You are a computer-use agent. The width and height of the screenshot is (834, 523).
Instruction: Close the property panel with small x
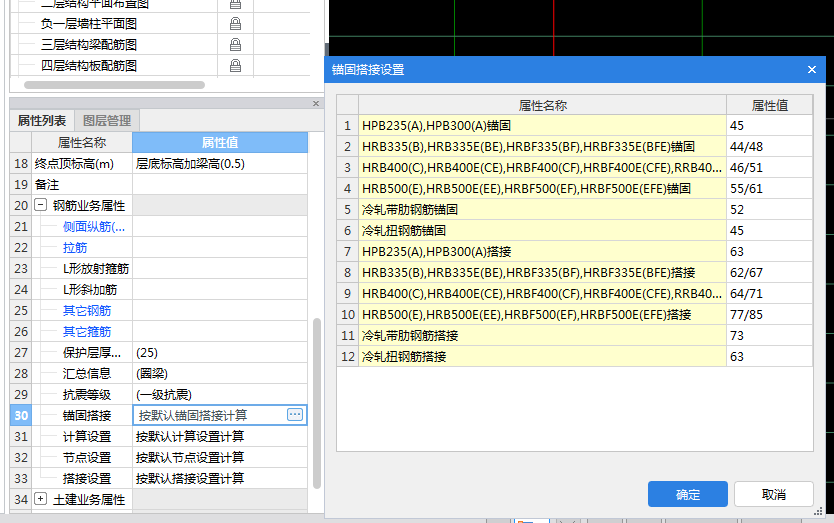click(x=316, y=103)
